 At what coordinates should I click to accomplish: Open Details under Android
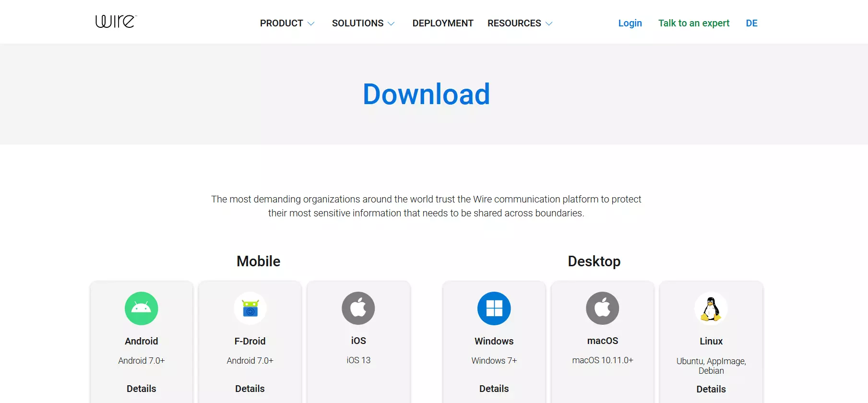142,389
